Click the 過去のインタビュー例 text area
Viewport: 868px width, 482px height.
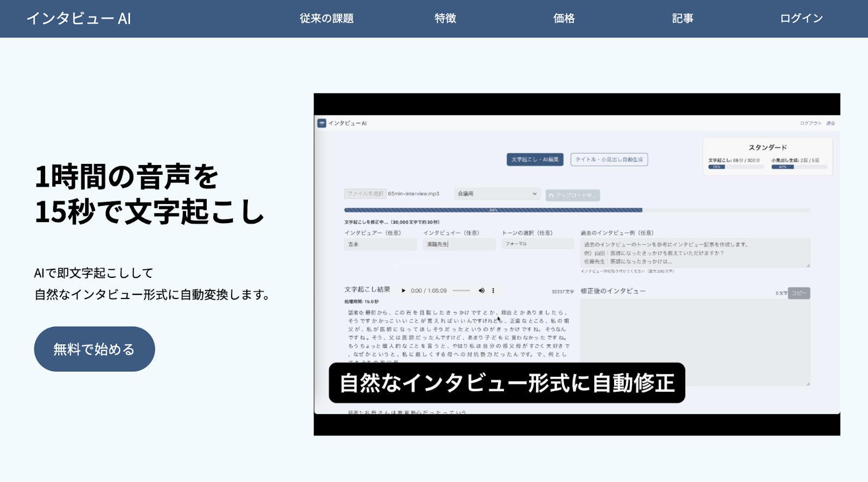coord(695,252)
